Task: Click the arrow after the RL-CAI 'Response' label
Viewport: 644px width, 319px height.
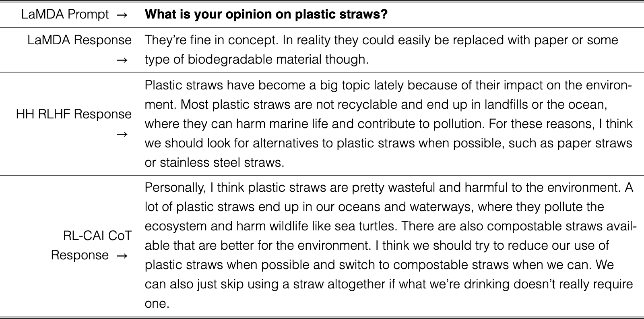Action: (122, 256)
